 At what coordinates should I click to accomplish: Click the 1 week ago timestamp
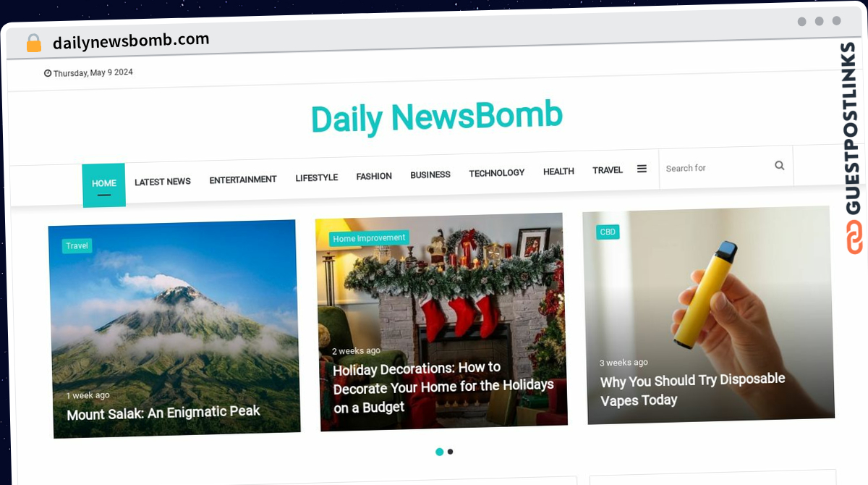click(88, 395)
